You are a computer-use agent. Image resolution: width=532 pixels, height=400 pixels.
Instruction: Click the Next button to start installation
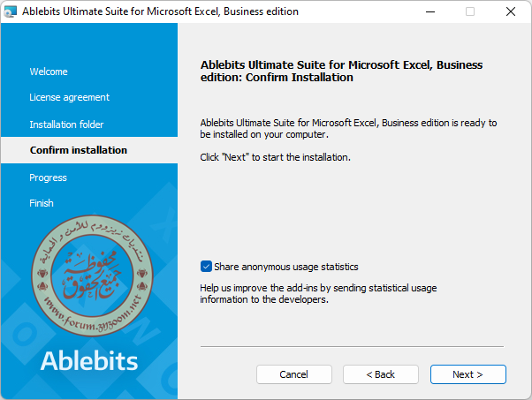point(467,374)
